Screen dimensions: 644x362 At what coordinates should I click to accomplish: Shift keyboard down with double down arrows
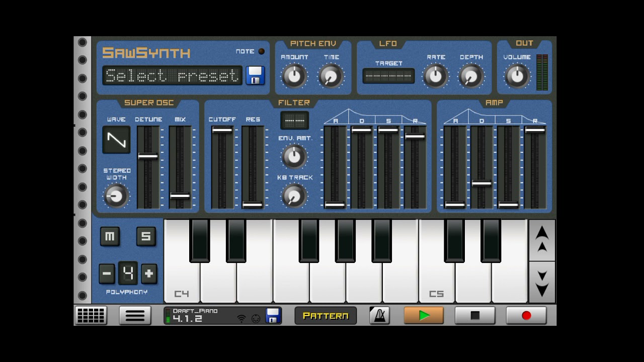(542, 283)
